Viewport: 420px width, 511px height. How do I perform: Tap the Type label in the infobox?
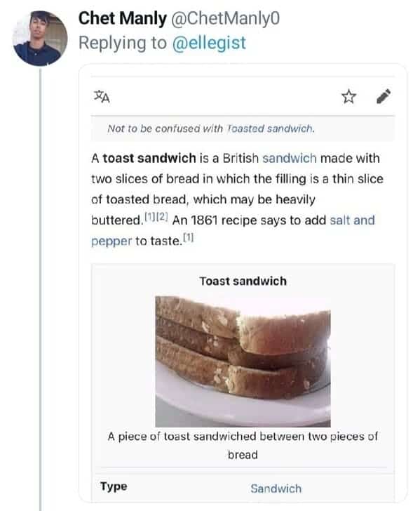coord(114,486)
